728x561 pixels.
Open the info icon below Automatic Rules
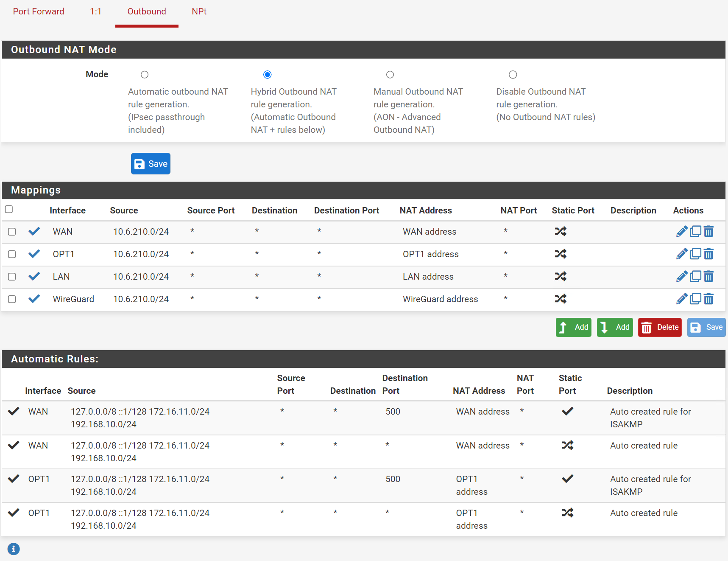(x=14, y=549)
